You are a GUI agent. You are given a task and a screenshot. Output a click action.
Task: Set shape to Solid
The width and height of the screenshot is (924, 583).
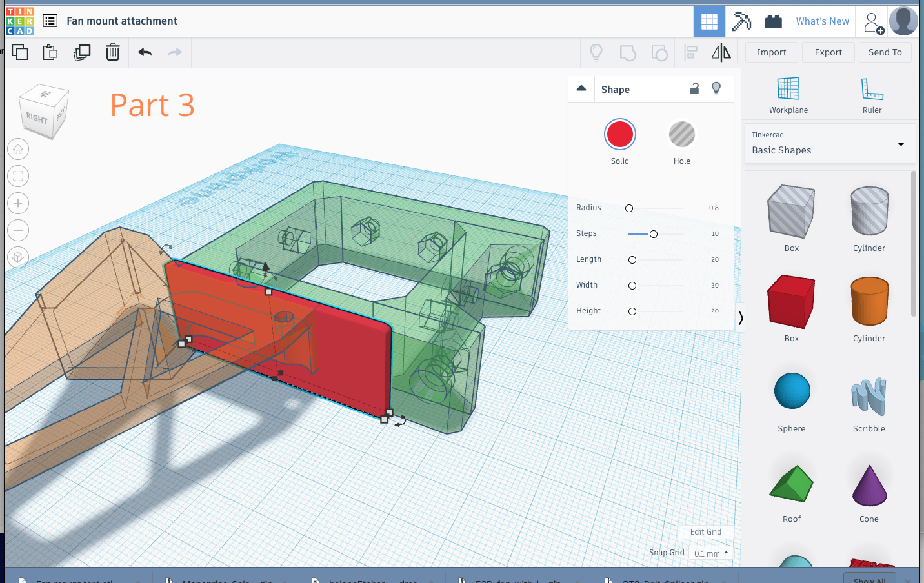coord(620,135)
